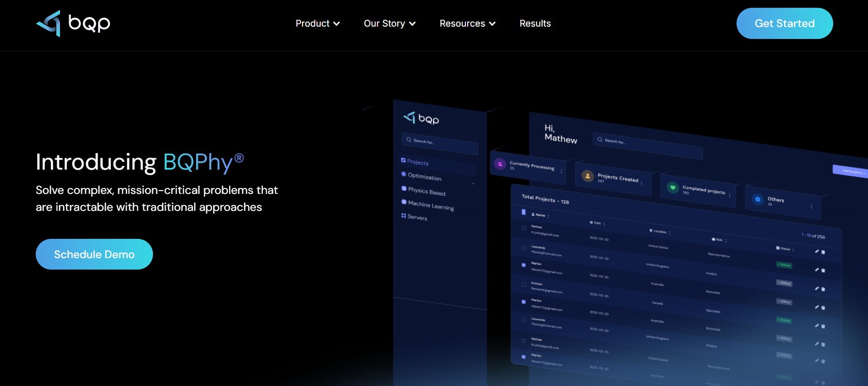Click the Currently Processing purple icon

[x=500, y=164]
